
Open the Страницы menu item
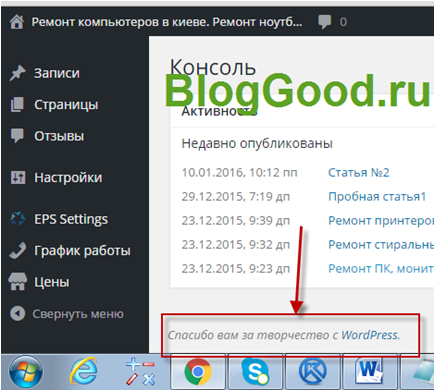66,104
